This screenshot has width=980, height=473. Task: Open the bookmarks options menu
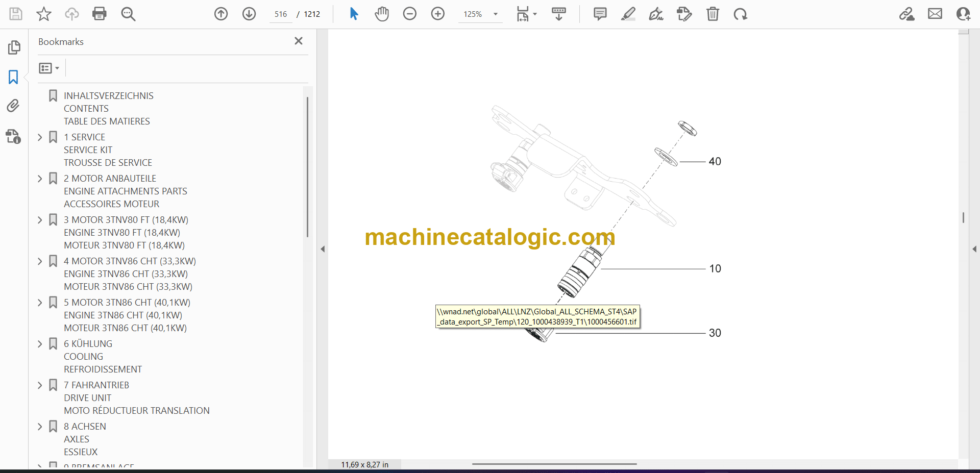[49, 68]
